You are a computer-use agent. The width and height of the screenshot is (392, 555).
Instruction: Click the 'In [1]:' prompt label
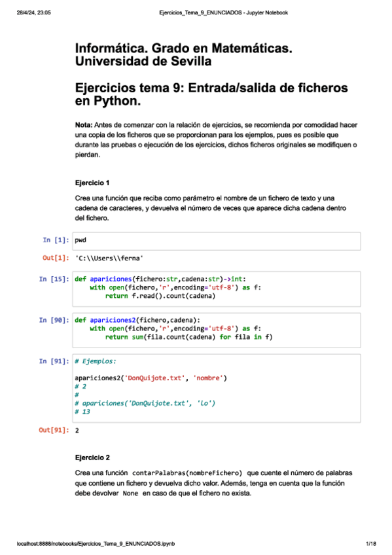56,240
